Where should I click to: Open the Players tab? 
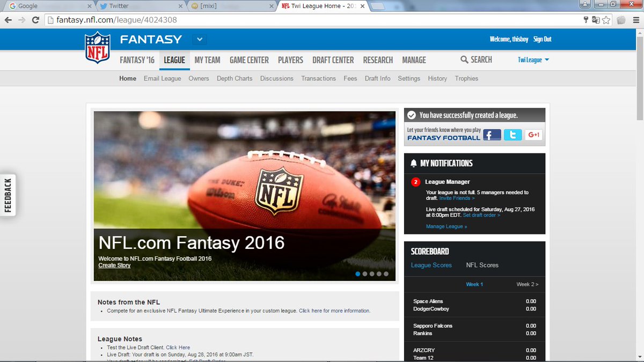pyautogui.click(x=290, y=60)
